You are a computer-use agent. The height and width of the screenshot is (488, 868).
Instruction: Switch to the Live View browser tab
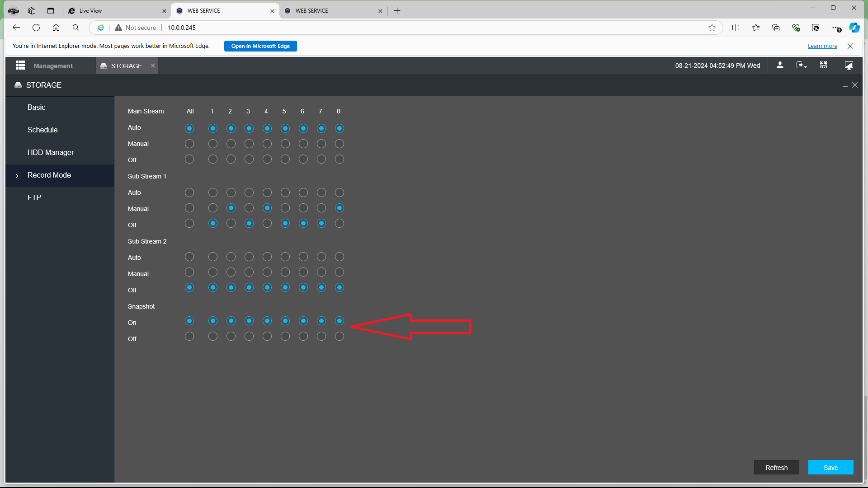pyautogui.click(x=117, y=11)
